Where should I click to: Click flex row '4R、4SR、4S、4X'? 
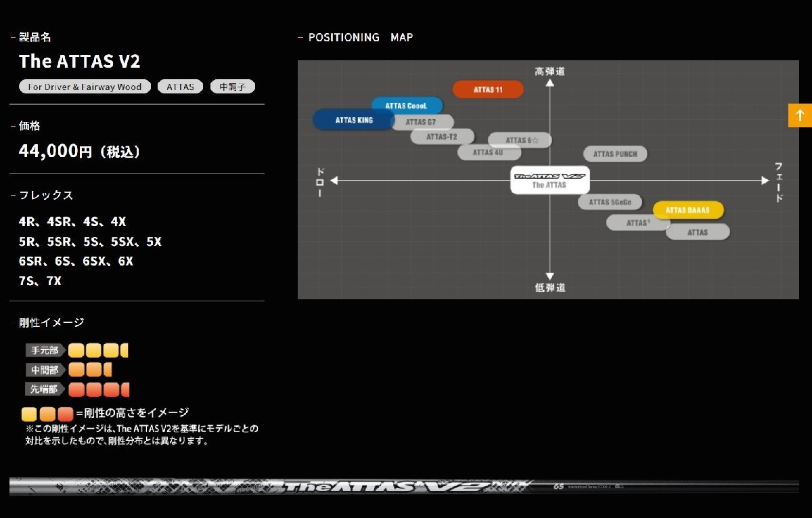pyautogui.click(x=72, y=221)
